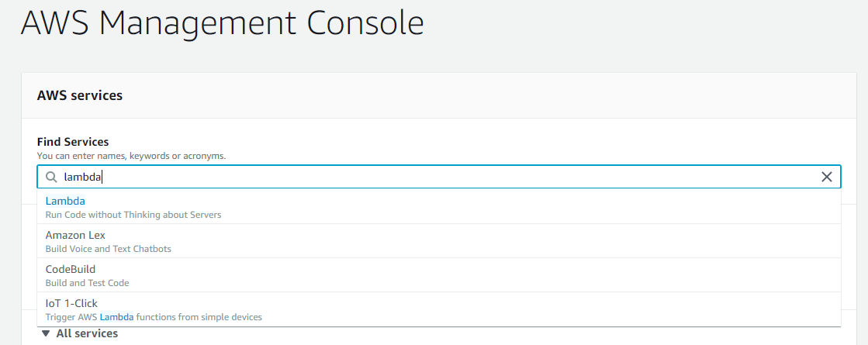
Task: Click the highlighted Lambda word under IoT 1-Click
Action: tap(116, 317)
